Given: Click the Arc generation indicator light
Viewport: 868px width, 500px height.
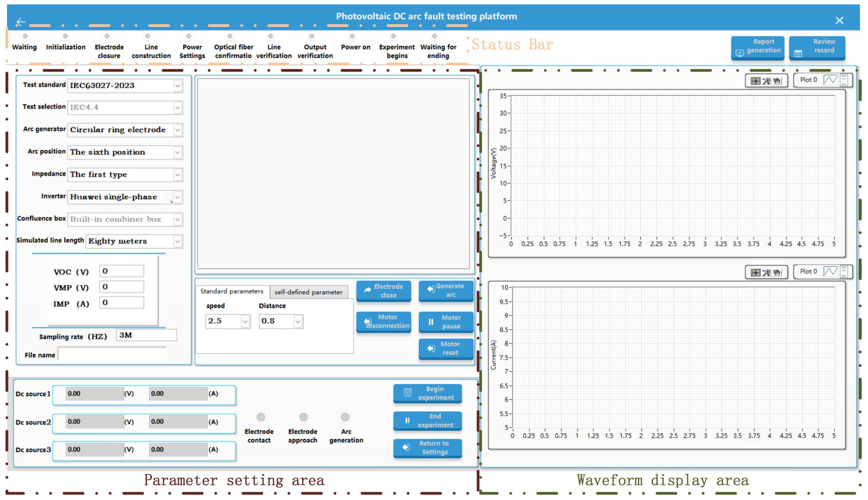Looking at the screenshot, I should point(345,417).
